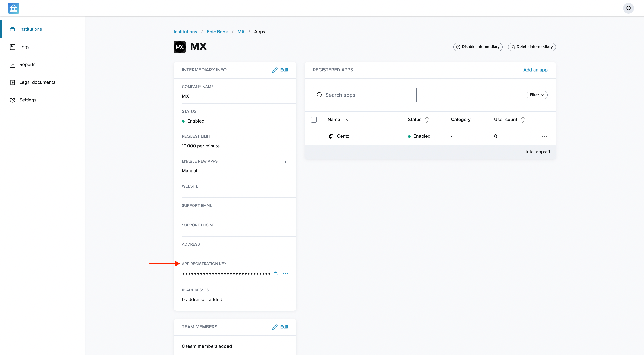644x355 pixels.
Task: Focus the Search apps field
Action: (x=364, y=95)
